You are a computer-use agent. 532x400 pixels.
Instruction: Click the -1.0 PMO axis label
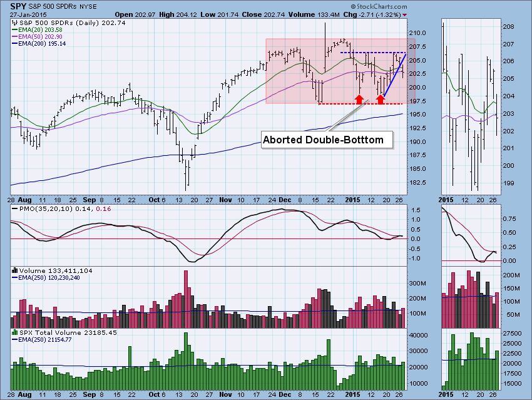click(414, 259)
